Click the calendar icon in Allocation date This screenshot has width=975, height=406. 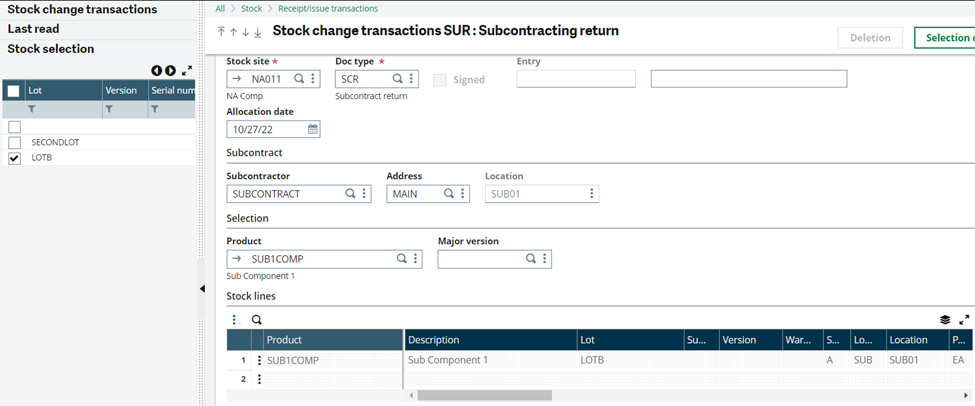point(312,129)
